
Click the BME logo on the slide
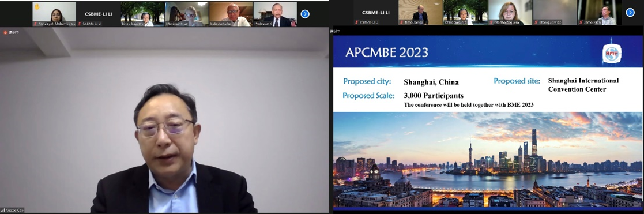pos(612,52)
